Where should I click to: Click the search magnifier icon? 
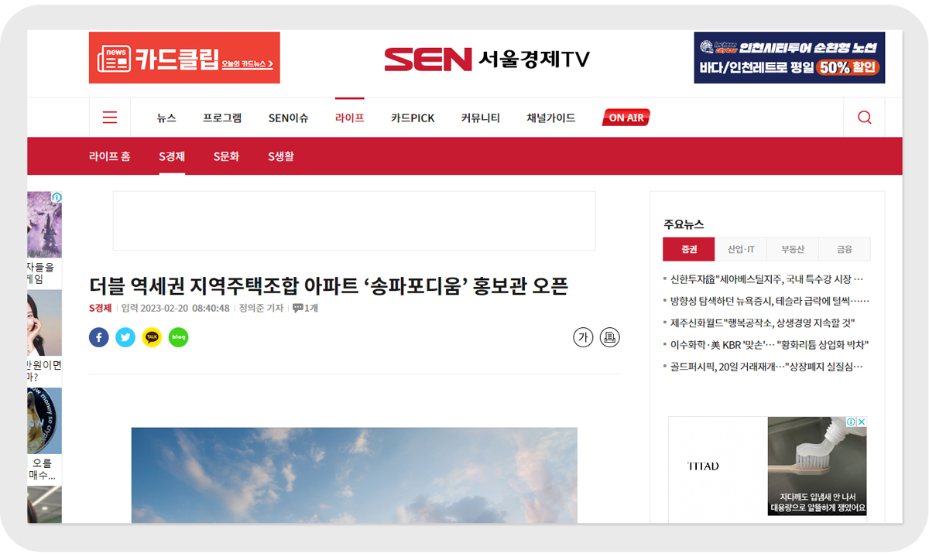point(865,118)
